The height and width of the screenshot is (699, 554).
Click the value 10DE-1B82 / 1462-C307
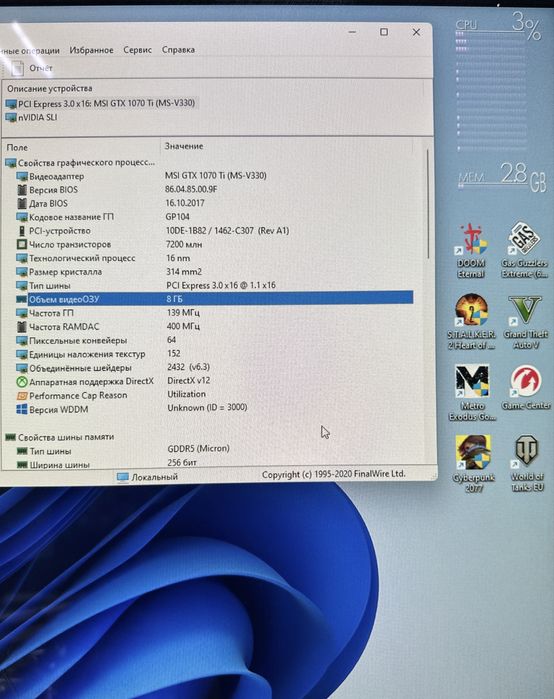[227, 230]
